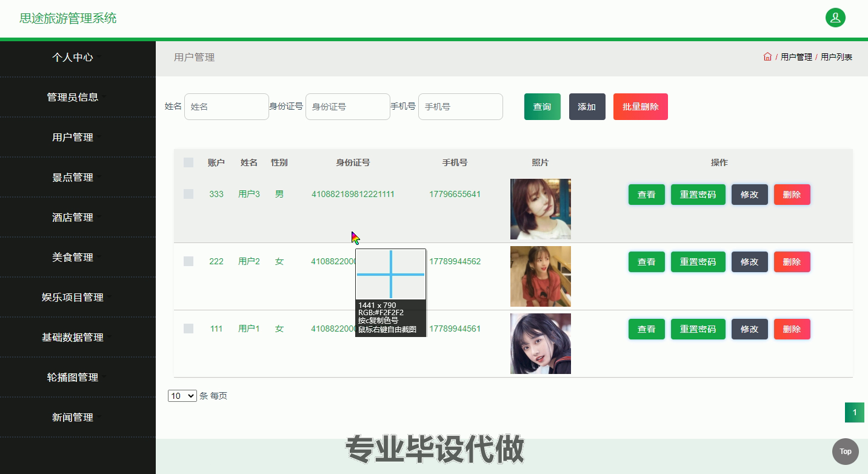Click phone number 17789944562
This screenshot has height=474, width=868.
click(x=455, y=261)
